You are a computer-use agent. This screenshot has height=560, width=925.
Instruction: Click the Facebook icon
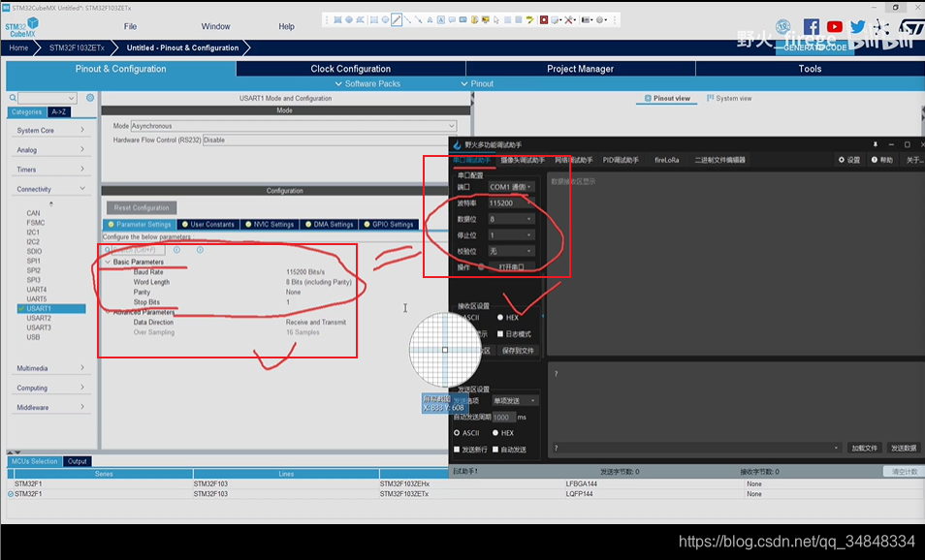[812, 26]
